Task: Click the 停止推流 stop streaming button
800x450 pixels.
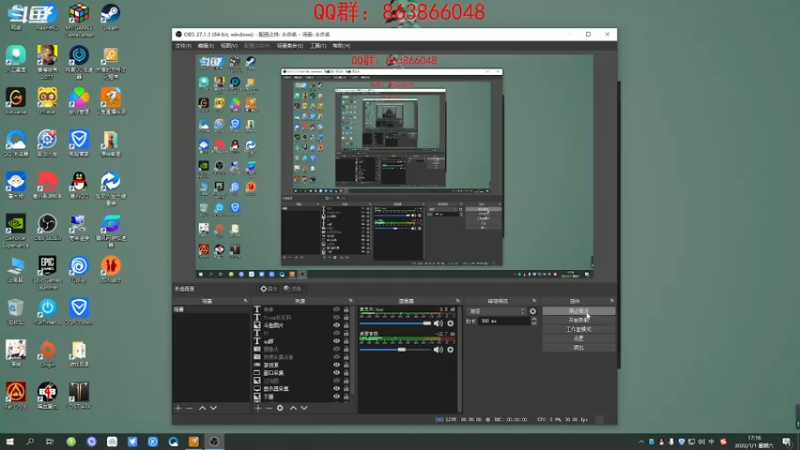Action: click(579, 311)
